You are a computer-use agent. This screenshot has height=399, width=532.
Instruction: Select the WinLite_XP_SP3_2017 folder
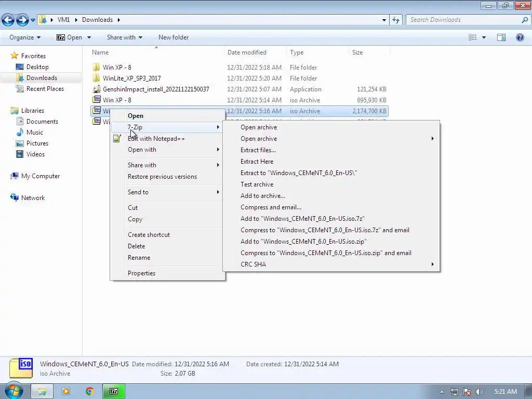pos(131,78)
